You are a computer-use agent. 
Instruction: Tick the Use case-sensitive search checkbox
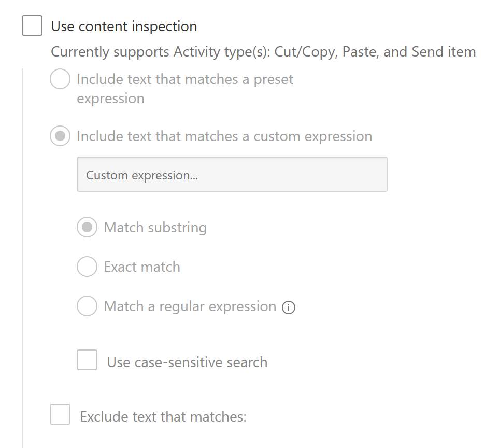point(87,360)
